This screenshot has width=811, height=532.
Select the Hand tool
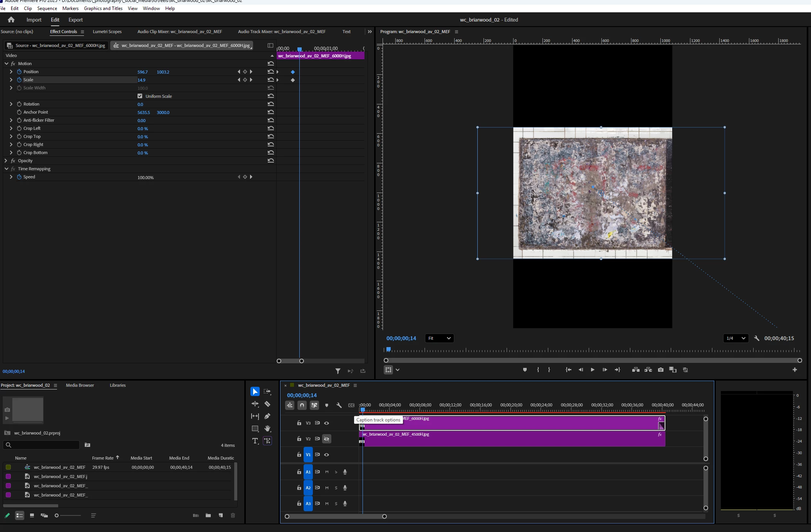267,429
